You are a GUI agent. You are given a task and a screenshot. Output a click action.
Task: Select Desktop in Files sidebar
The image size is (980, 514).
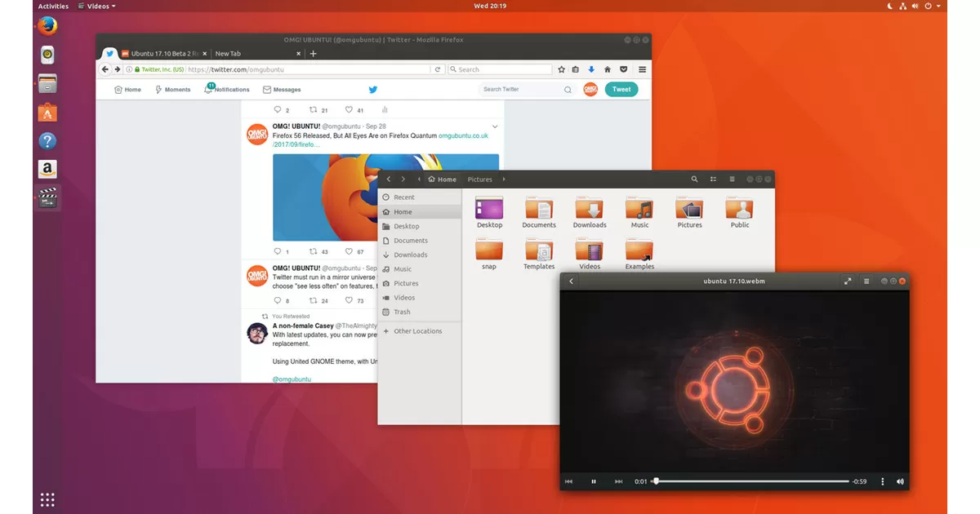(x=420, y=226)
